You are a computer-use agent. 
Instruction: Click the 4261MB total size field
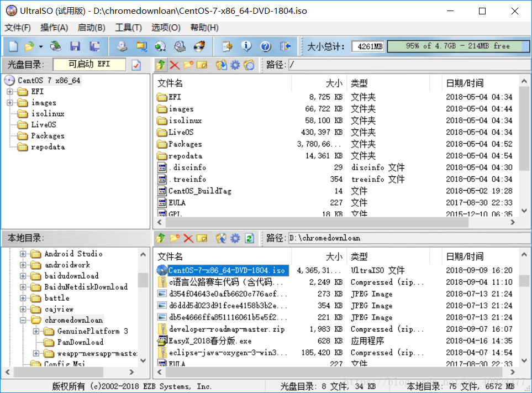[368, 46]
